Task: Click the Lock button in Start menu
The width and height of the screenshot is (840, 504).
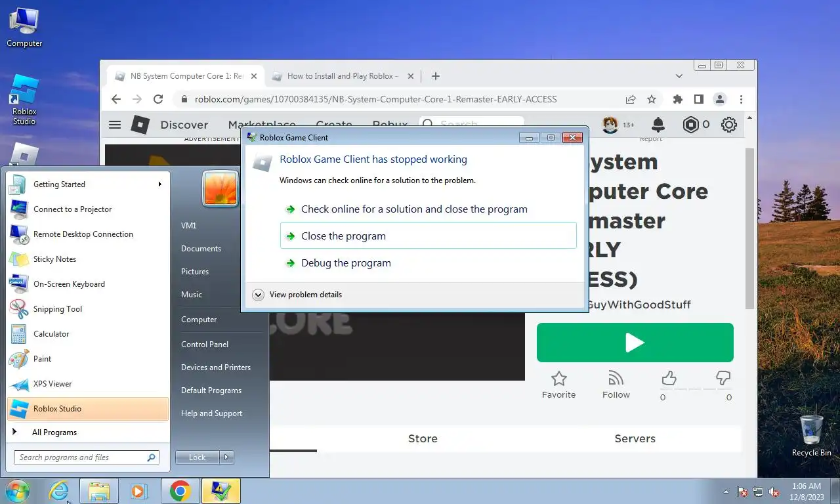Action: tap(198, 457)
